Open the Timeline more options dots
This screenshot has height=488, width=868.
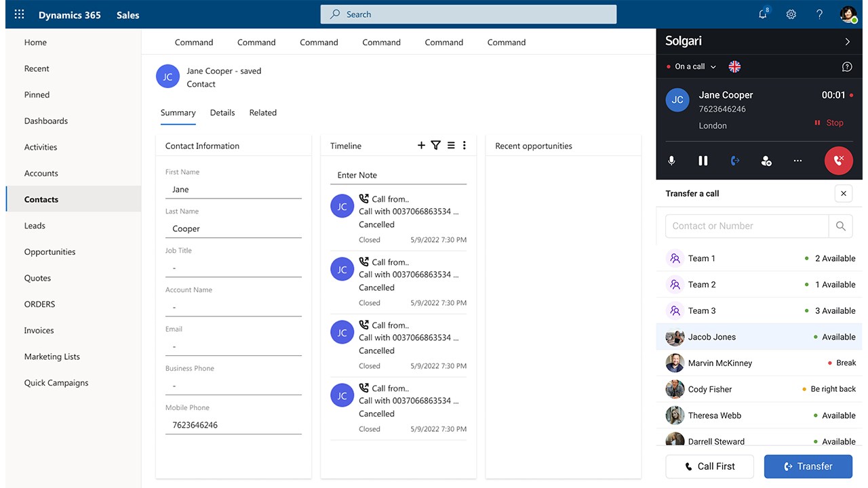coord(465,146)
